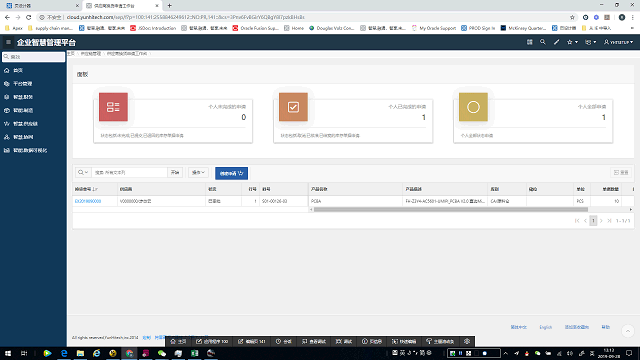Image resolution: width=640 pixels, height=360 pixels.
Task: Open the report Actions dropdown menu
Action: coord(198,173)
